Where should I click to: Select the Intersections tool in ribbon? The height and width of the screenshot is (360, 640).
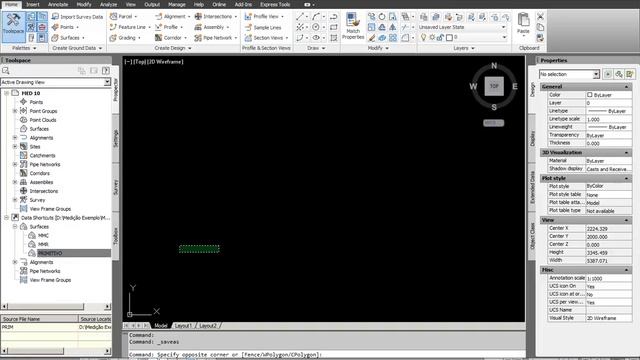coord(216,16)
